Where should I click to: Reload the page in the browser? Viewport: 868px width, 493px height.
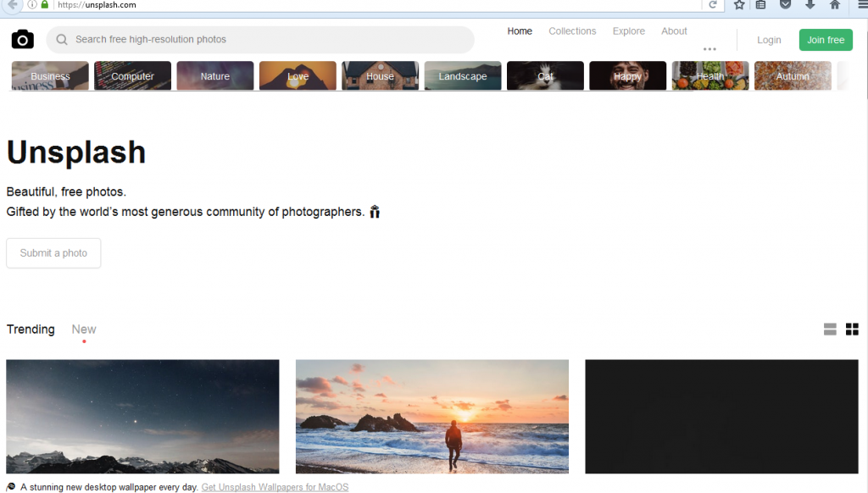713,5
